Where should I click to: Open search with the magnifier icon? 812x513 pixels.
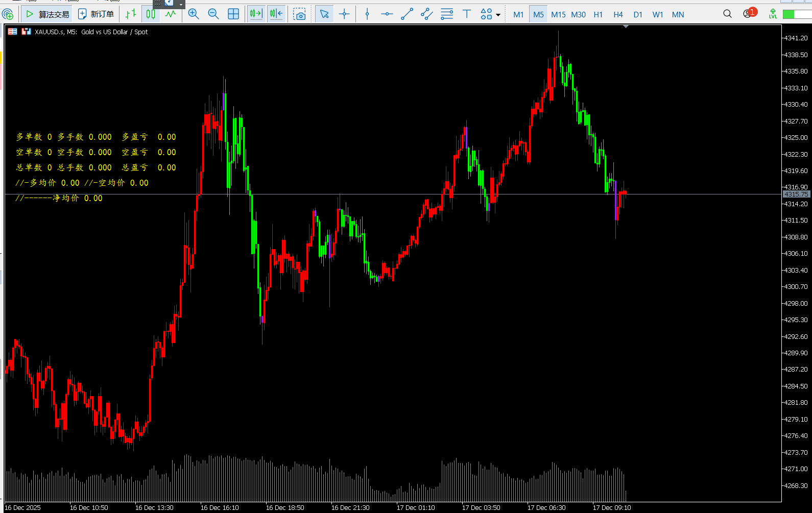click(x=727, y=14)
